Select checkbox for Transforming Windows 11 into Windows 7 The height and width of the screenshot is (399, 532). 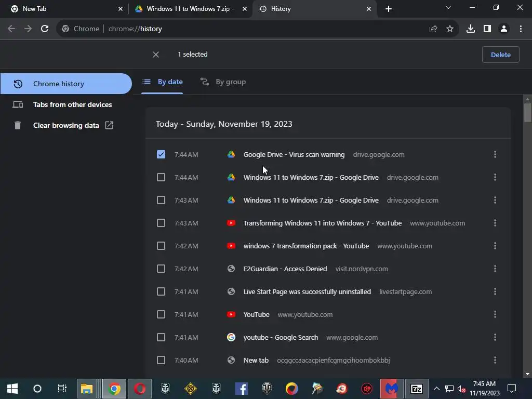161,223
